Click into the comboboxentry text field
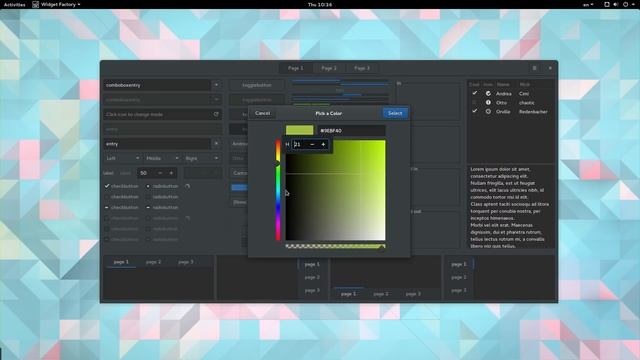This screenshot has width=640, height=360. [x=158, y=85]
